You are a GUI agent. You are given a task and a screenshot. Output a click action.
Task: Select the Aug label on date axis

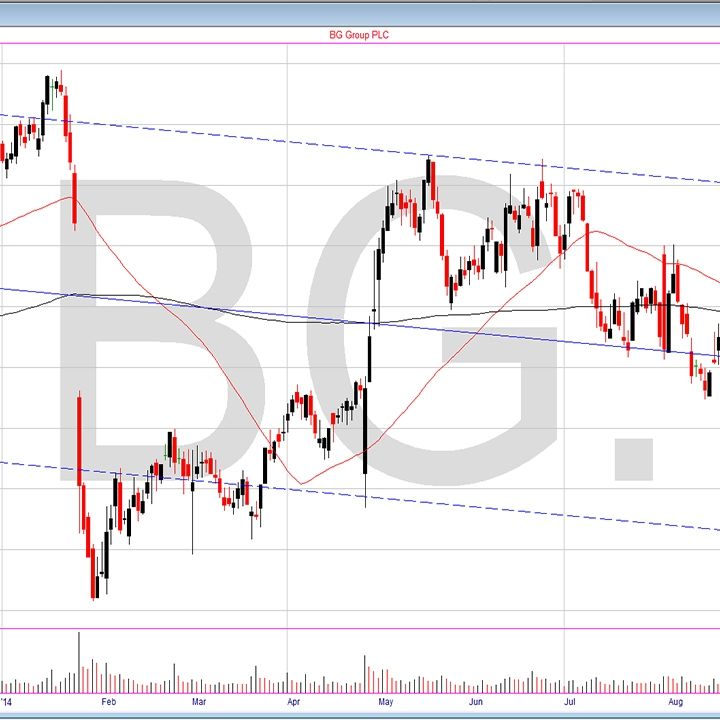point(674,702)
